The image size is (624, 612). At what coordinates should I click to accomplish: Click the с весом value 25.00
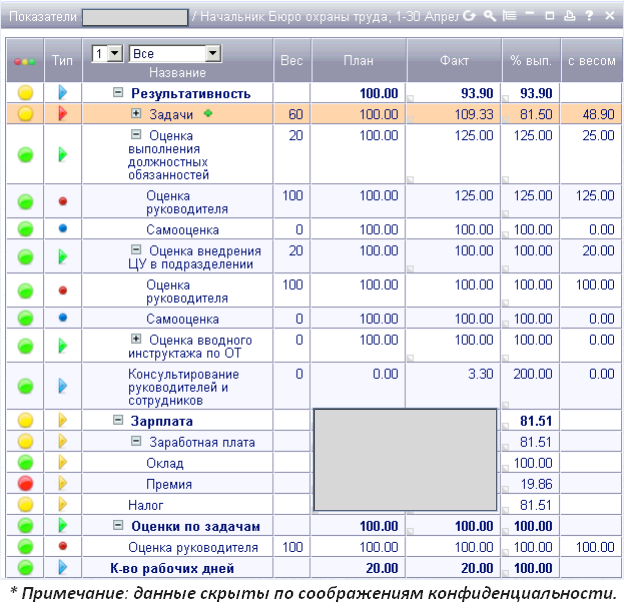click(x=598, y=135)
